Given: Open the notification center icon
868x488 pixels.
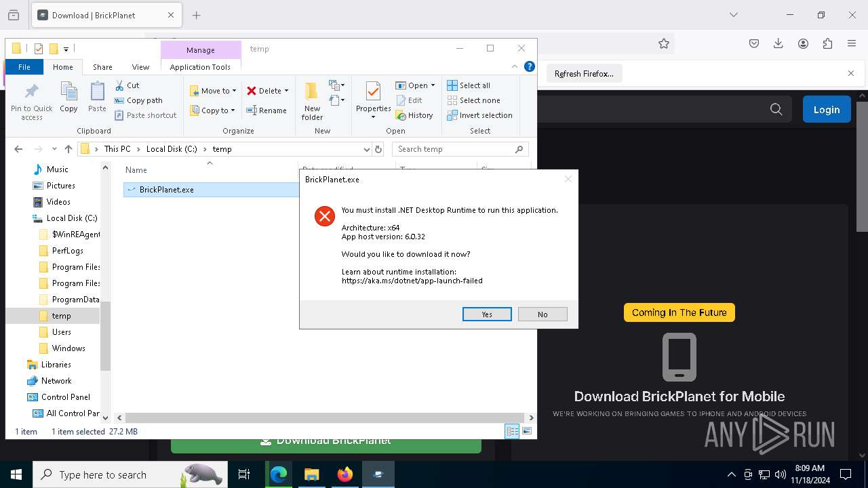Looking at the screenshot, I should pos(846,474).
